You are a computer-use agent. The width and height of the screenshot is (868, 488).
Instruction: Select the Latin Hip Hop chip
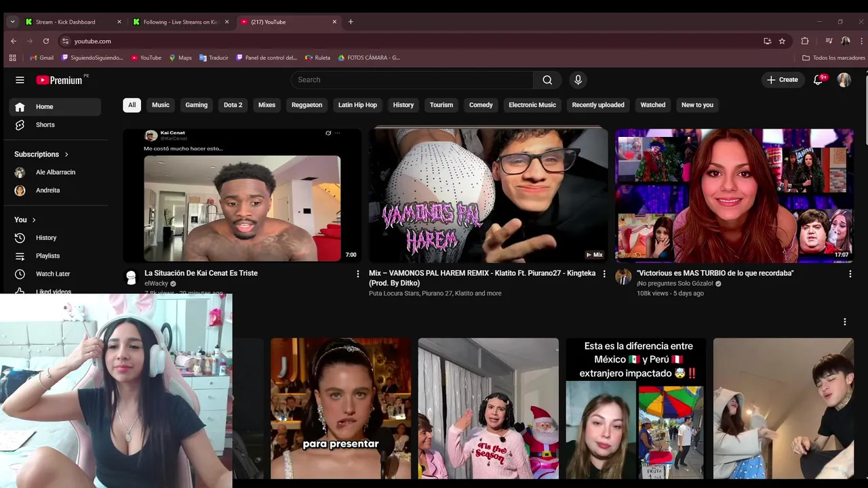[x=357, y=105]
